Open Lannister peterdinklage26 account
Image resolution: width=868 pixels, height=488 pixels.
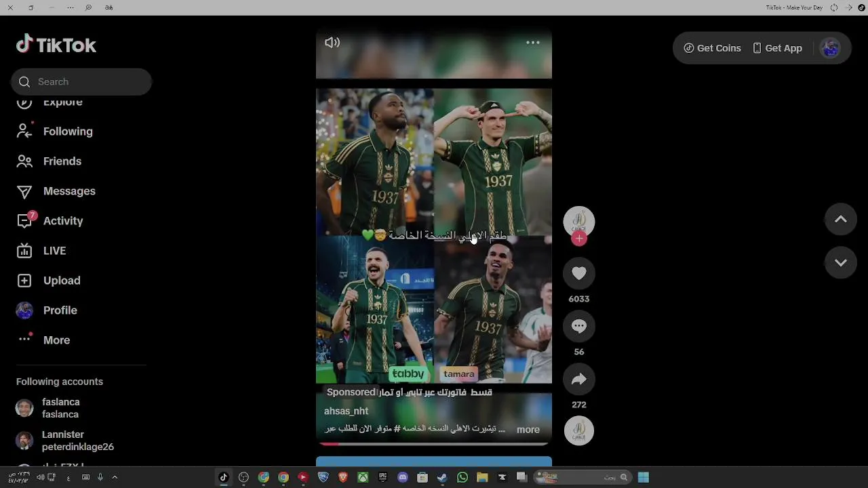(64, 441)
